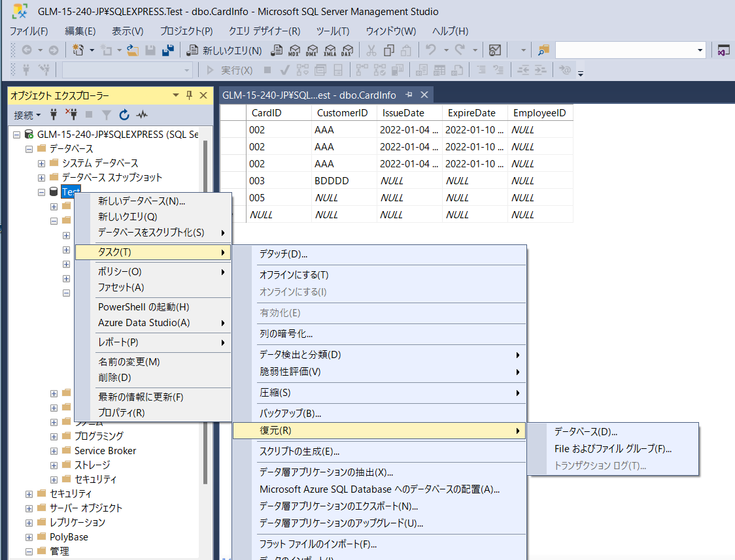Viewport: 735px width, 560px height.
Task: Click the DMX query icon
Action: click(x=312, y=50)
